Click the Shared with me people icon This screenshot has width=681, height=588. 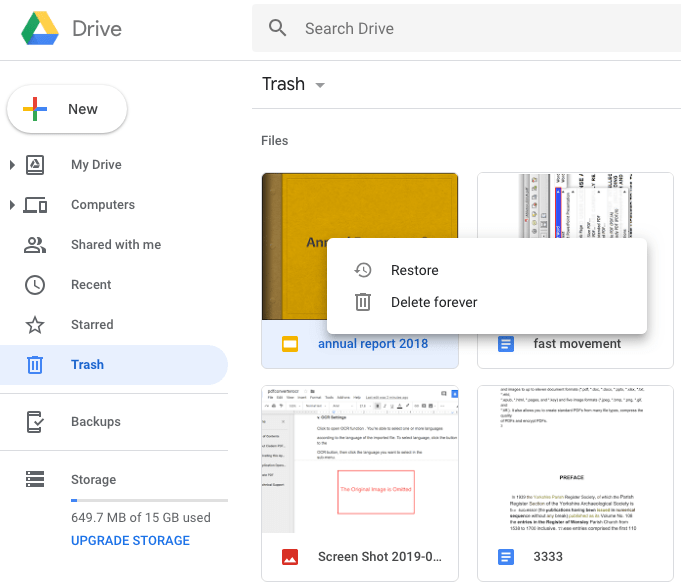[x=35, y=245]
